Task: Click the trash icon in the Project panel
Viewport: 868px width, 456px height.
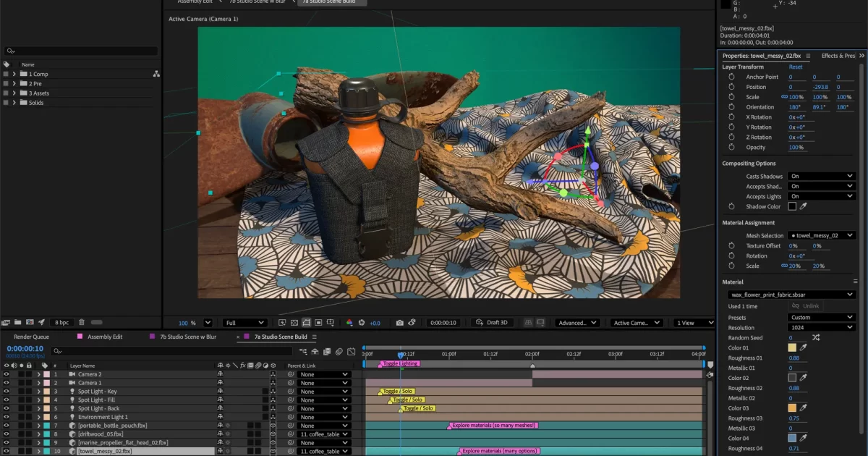Action: pyautogui.click(x=82, y=322)
